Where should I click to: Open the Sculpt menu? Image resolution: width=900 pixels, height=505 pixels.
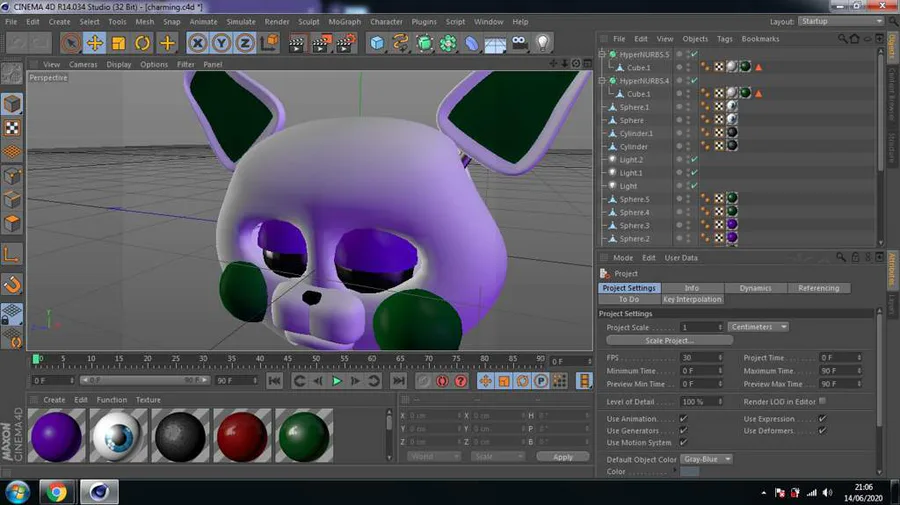coord(308,22)
